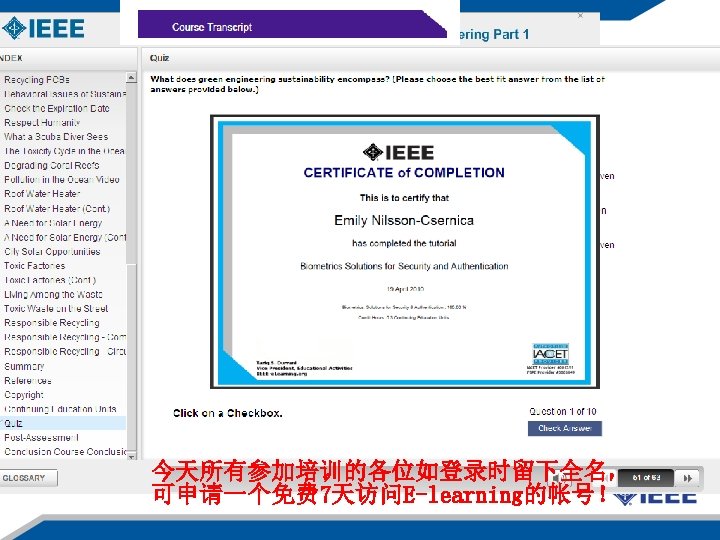Viewport: 720px width, 540px height.
Task: Open 'A Need for Solar Energy (Cont' entry
Action: [64, 237]
